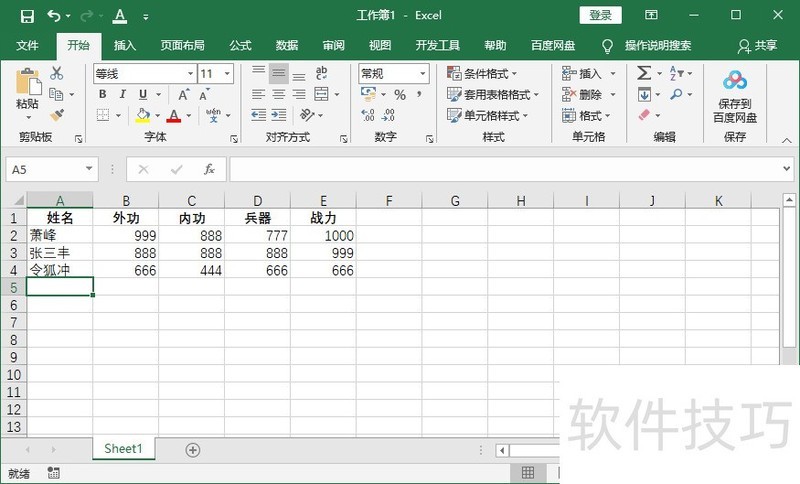The width and height of the screenshot is (800, 484).
Task: Switch to the 插入 ribbon tab
Action: (x=124, y=45)
